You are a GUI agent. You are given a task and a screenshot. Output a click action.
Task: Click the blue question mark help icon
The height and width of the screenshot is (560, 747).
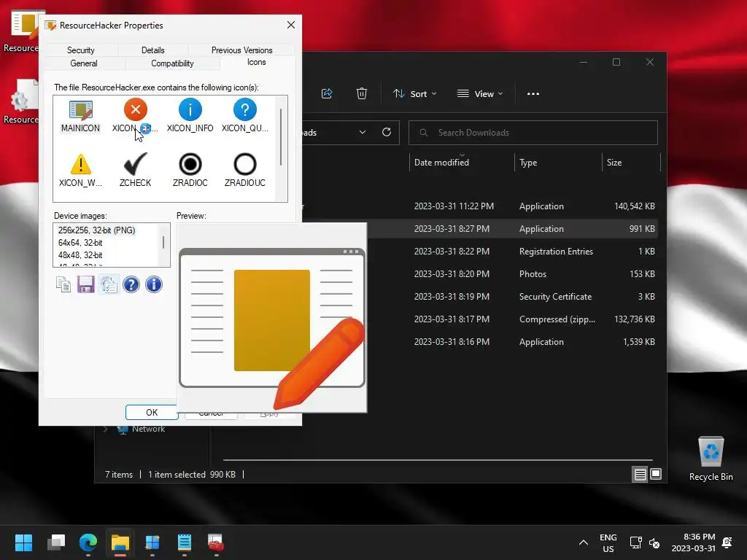[131, 285]
